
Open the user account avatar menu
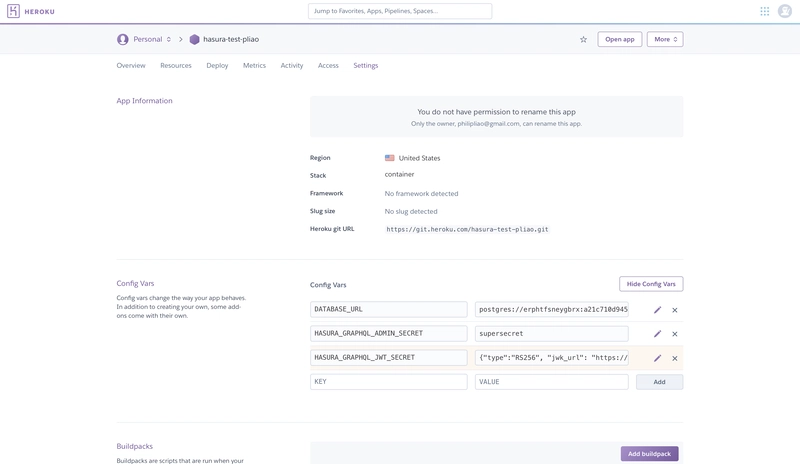click(x=785, y=11)
